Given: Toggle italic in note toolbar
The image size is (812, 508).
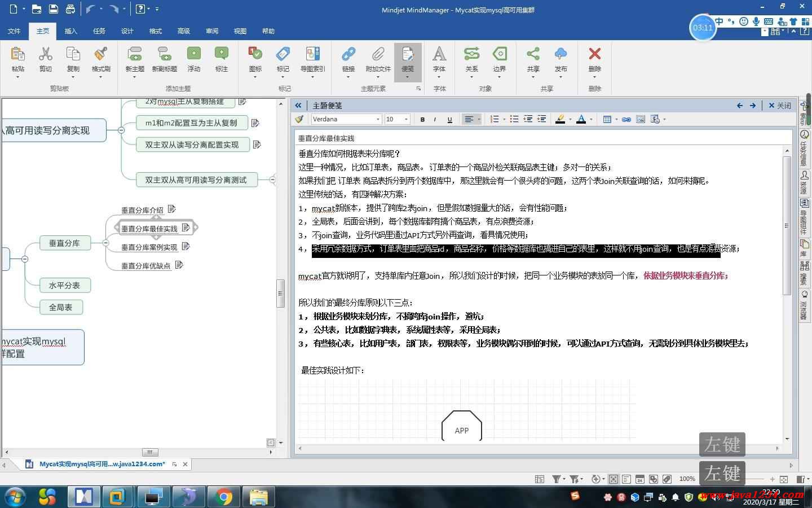Looking at the screenshot, I should pyautogui.click(x=435, y=119).
